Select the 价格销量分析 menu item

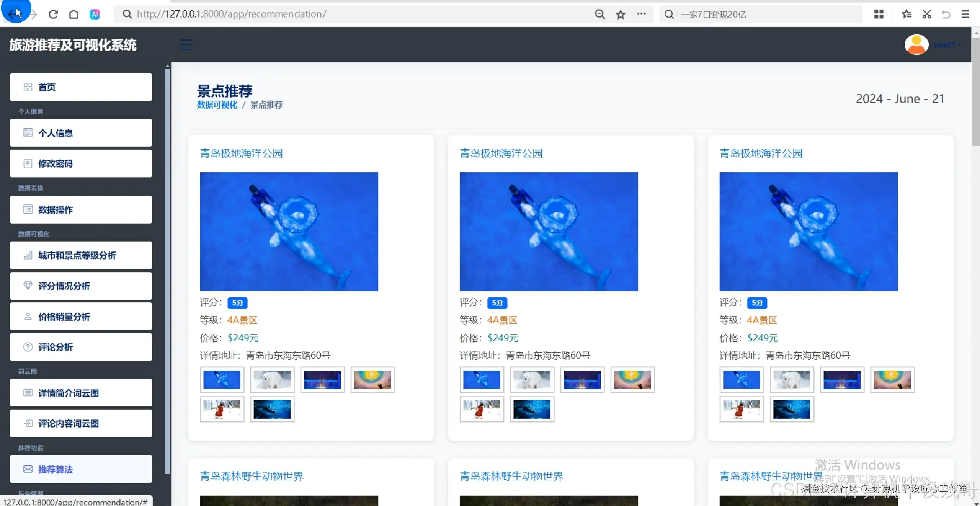click(x=64, y=317)
